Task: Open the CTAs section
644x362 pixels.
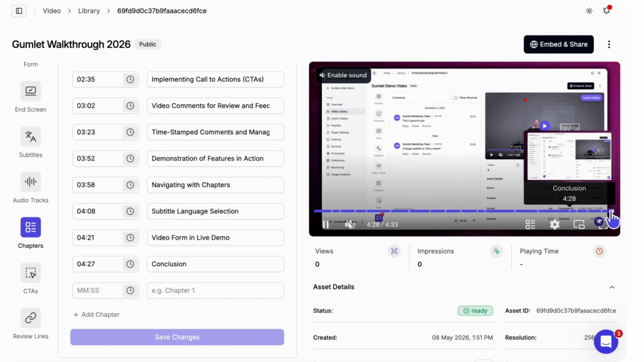Action: pos(31,279)
